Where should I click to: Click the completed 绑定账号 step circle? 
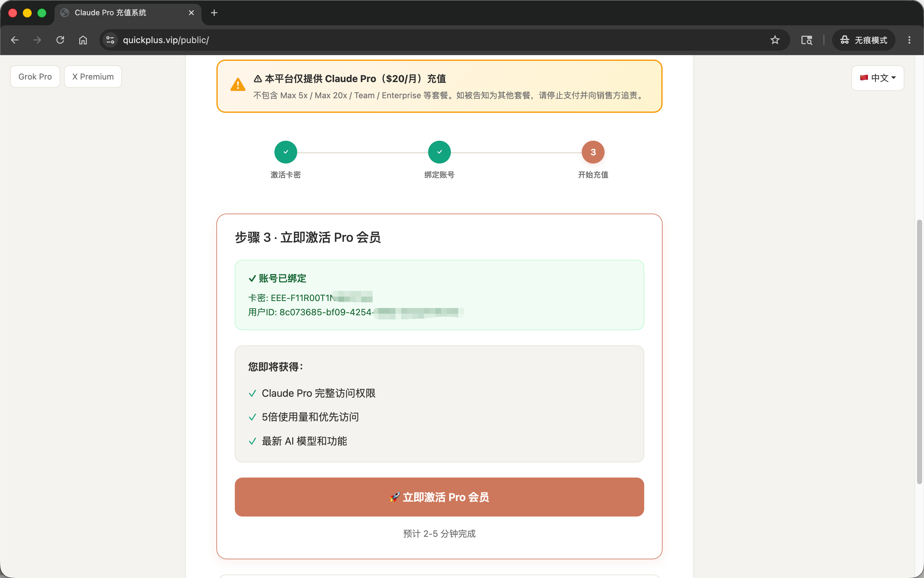(440, 152)
